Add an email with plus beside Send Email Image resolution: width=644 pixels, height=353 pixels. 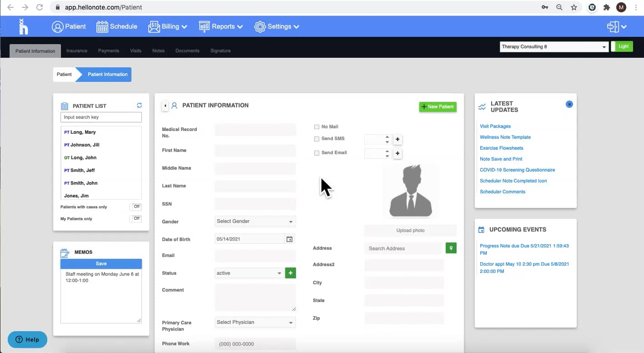click(397, 153)
